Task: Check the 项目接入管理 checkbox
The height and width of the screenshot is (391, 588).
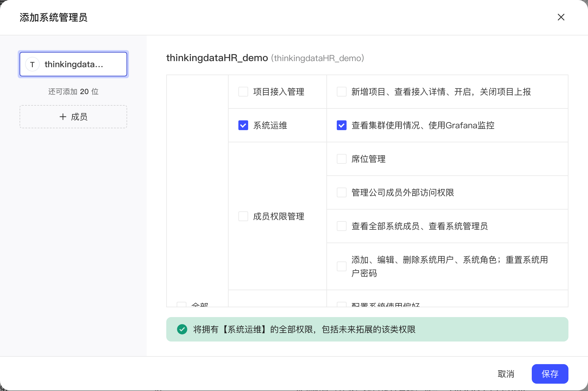Action: (243, 92)
